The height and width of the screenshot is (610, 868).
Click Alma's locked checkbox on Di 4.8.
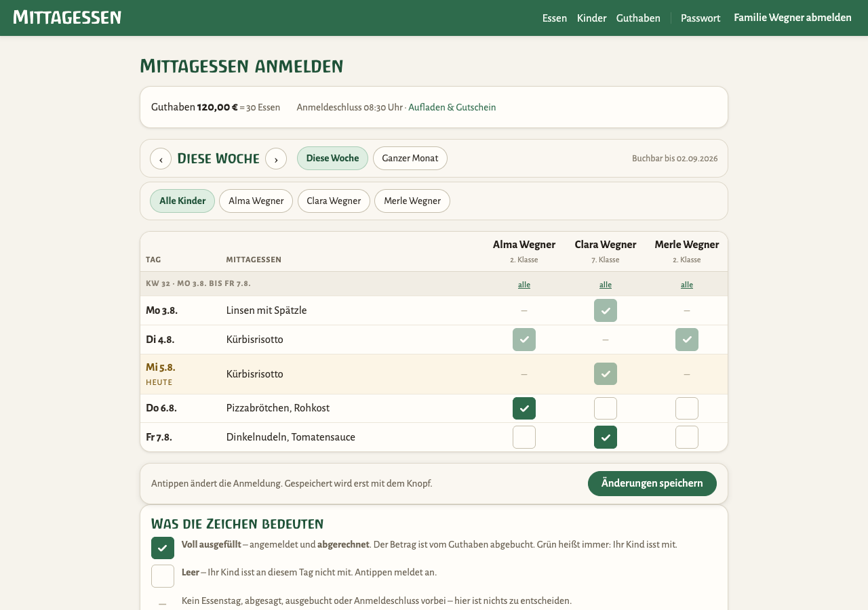click(x=524, y=340)
